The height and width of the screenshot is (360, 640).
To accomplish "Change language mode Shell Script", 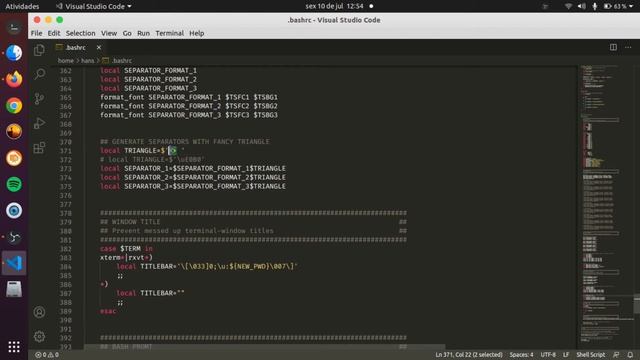I will (591, 355).
